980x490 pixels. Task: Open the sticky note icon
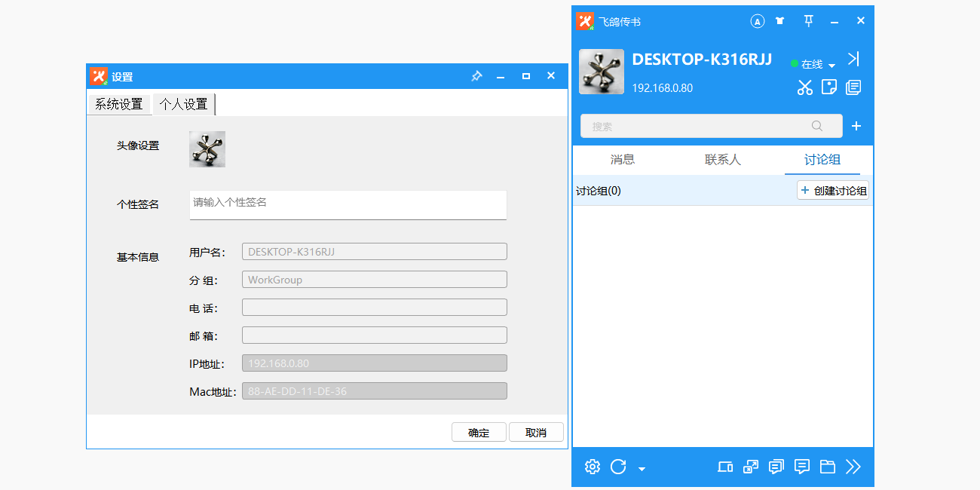829,87
